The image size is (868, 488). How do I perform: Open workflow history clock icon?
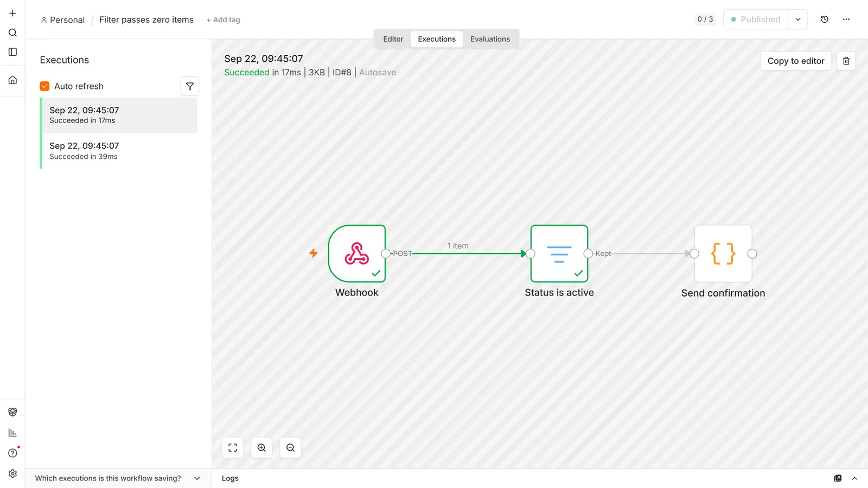coord(824,20)
